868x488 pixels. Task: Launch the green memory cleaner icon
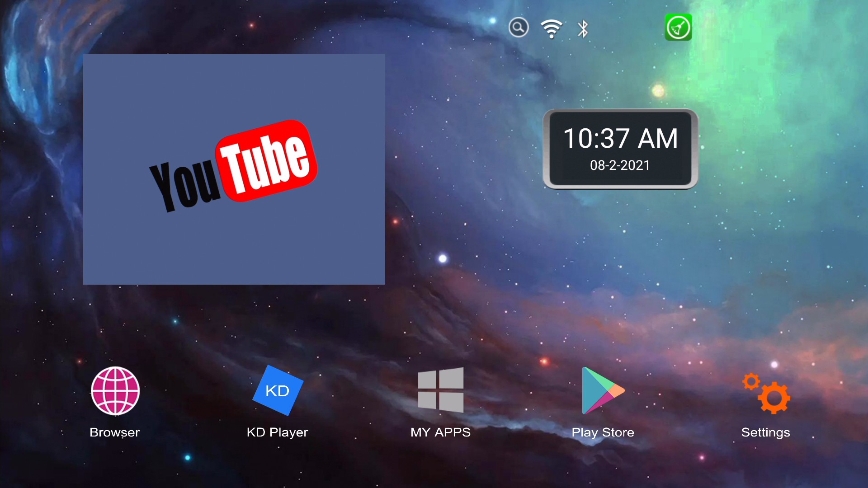(x=678, y=28)
